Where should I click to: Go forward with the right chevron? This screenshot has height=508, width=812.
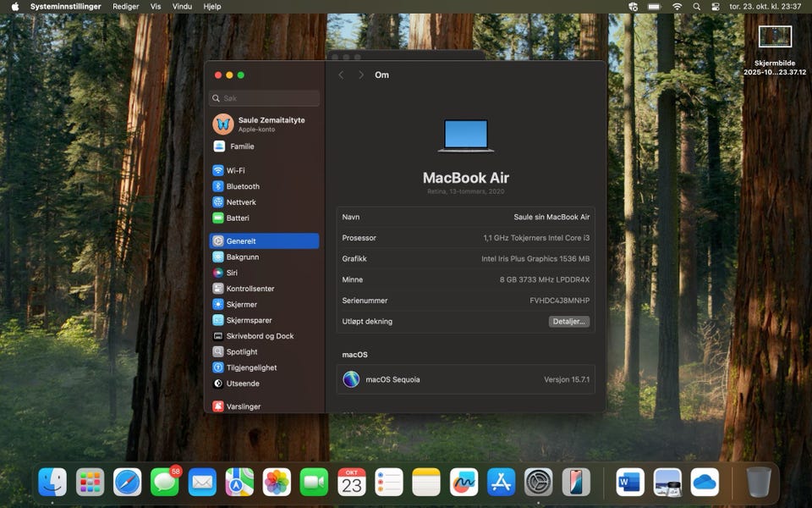pyautogui.click(x=361, y=75)
